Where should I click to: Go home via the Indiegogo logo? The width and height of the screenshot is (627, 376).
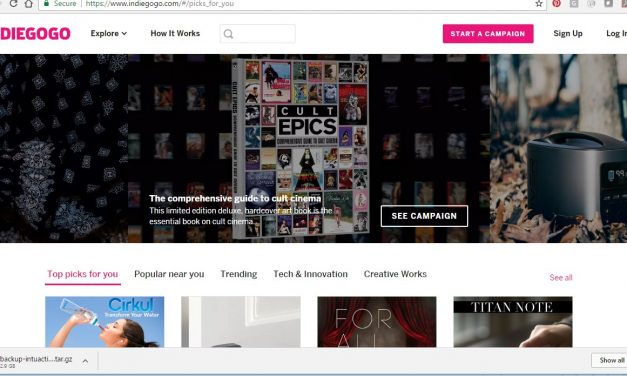[x=35, y=34]
